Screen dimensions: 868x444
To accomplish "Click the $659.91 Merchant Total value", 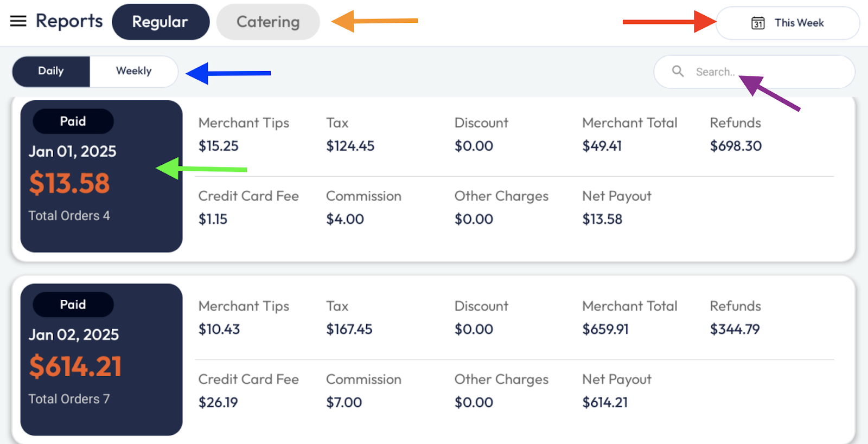I will click(x=605, y=329).
